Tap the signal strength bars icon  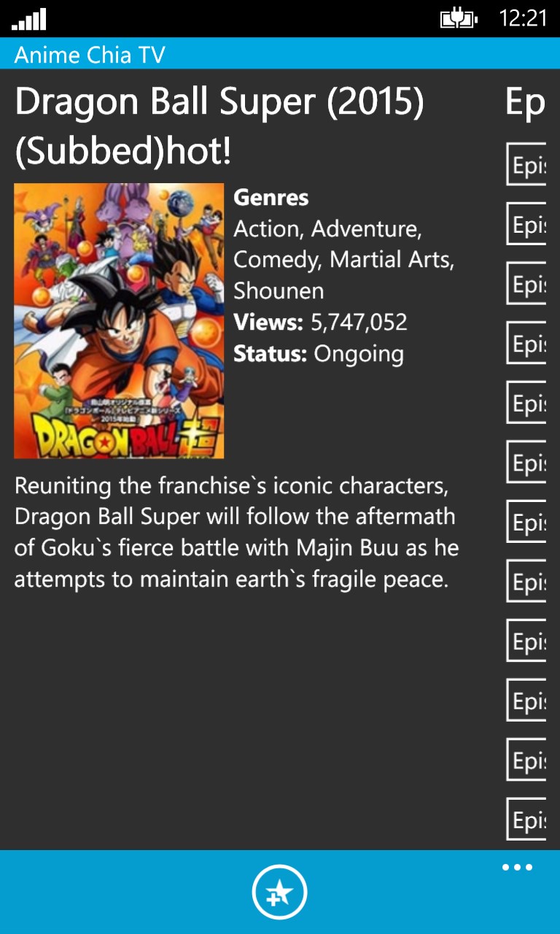[29, 19]
